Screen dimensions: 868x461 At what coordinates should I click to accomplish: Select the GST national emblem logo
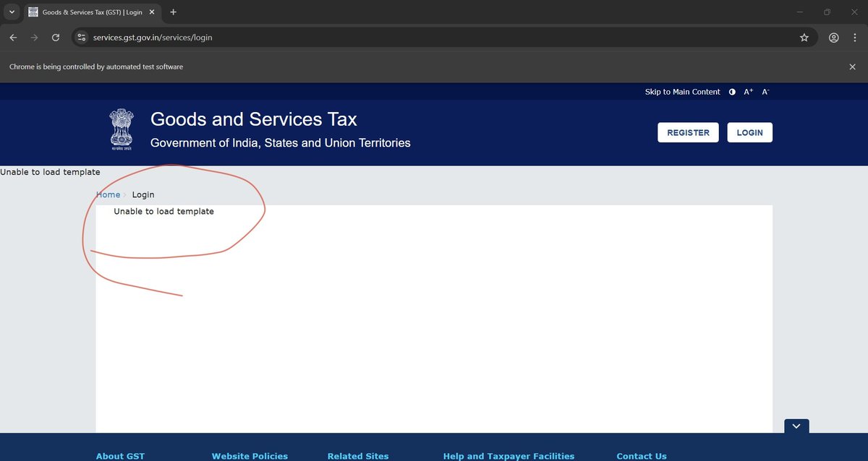121,130
